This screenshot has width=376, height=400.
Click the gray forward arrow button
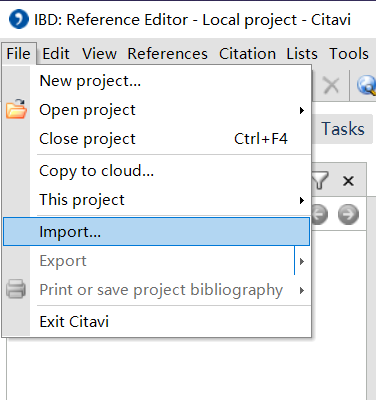348,214
